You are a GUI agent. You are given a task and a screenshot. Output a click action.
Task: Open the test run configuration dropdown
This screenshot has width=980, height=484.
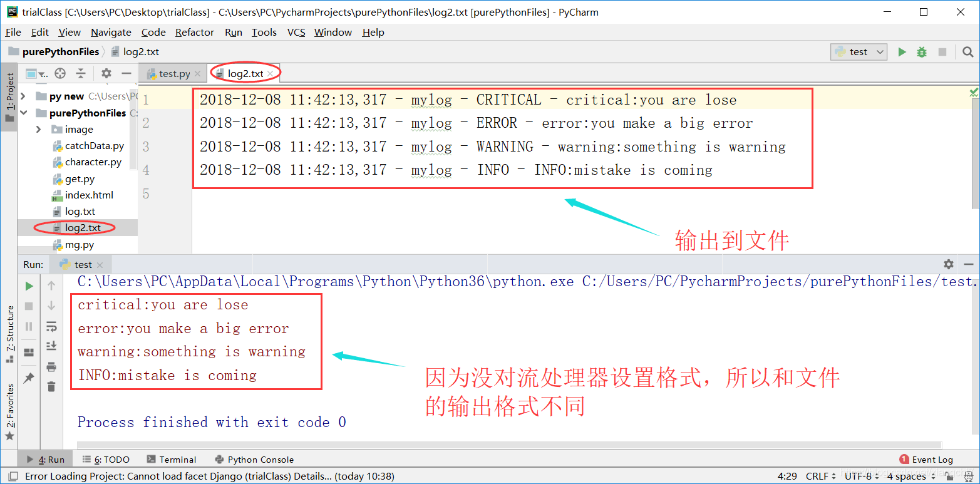859,52
